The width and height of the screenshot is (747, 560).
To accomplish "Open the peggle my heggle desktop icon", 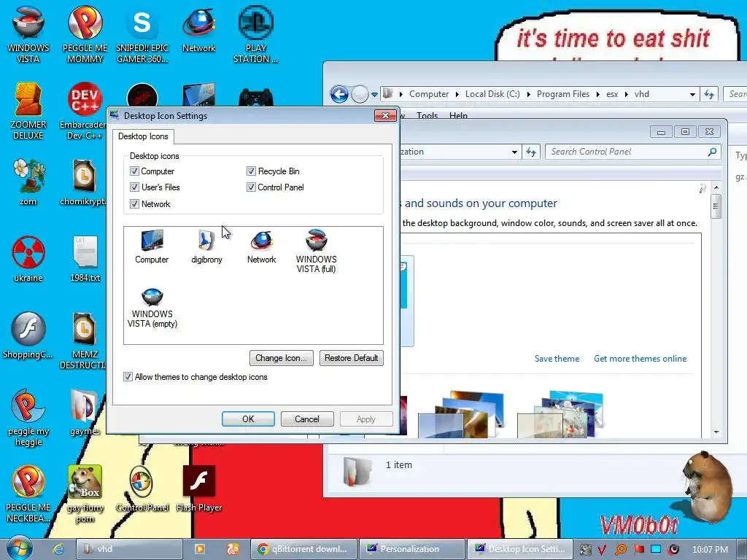I will 28,417.
